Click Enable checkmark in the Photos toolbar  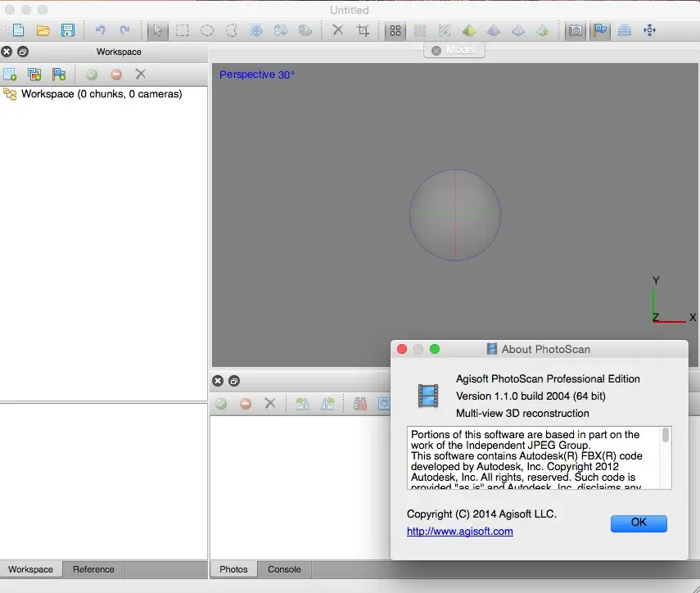221,404
